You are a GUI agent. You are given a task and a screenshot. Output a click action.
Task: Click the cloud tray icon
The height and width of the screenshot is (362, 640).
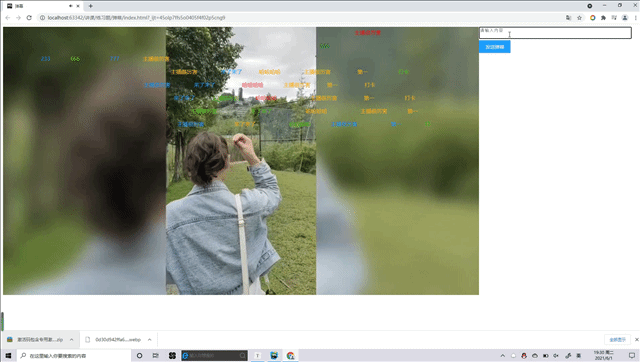[x=535, y=355]
